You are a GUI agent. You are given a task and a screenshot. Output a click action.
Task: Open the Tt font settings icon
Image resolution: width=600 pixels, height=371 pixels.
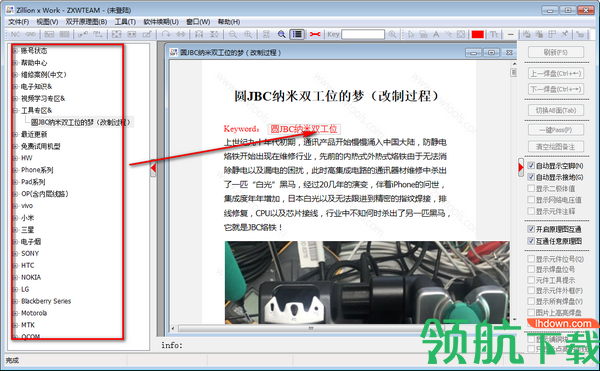pyautogui.click(x=494, y=34)
